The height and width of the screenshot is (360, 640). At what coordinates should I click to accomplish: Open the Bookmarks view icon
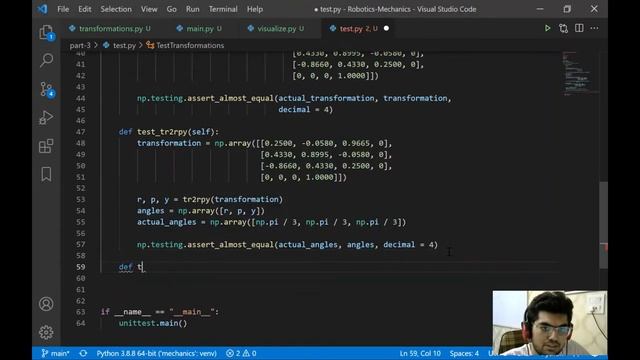[46, 174]
